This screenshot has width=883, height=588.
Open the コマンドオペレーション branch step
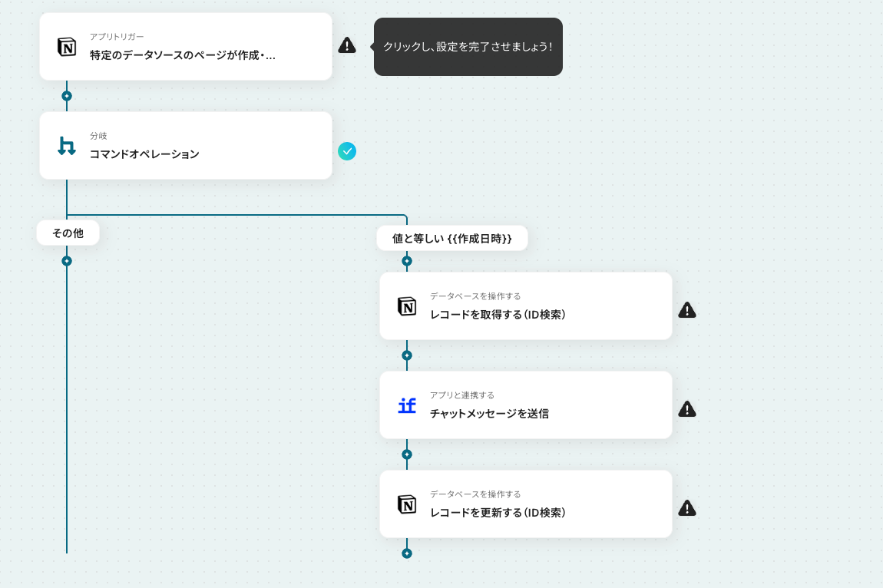pos(186,146)
